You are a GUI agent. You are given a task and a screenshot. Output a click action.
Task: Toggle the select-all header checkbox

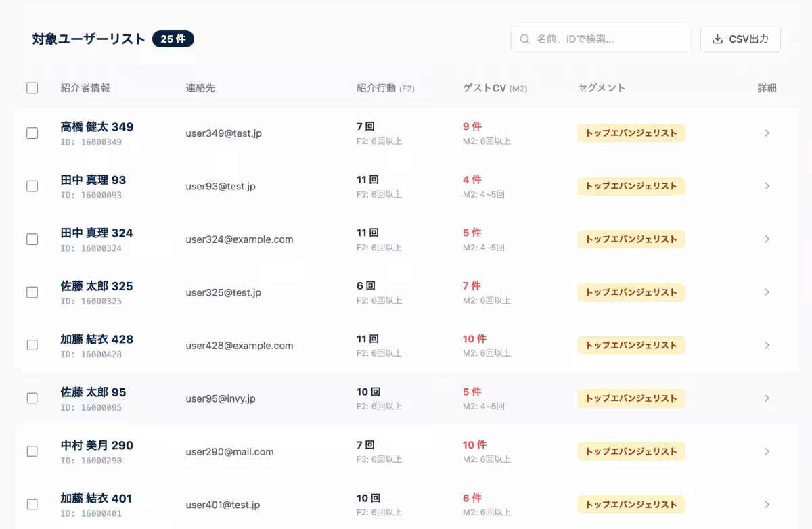pyautogui.click(x=32, y=87)
